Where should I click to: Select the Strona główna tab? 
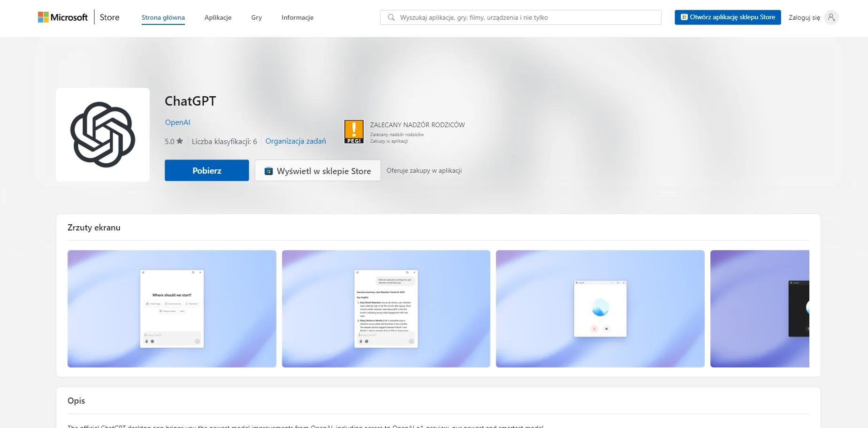coord(163,17)
